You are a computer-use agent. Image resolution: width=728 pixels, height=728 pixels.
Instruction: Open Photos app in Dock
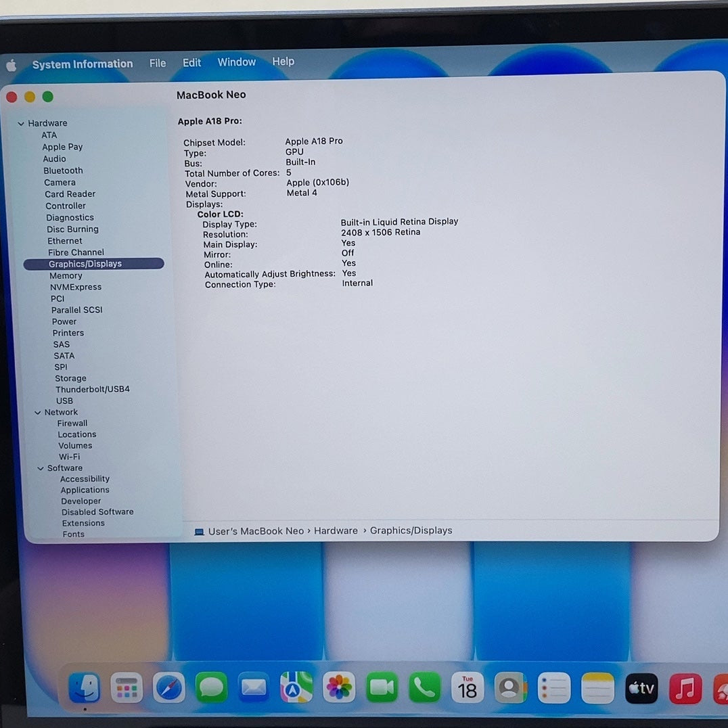339,687
